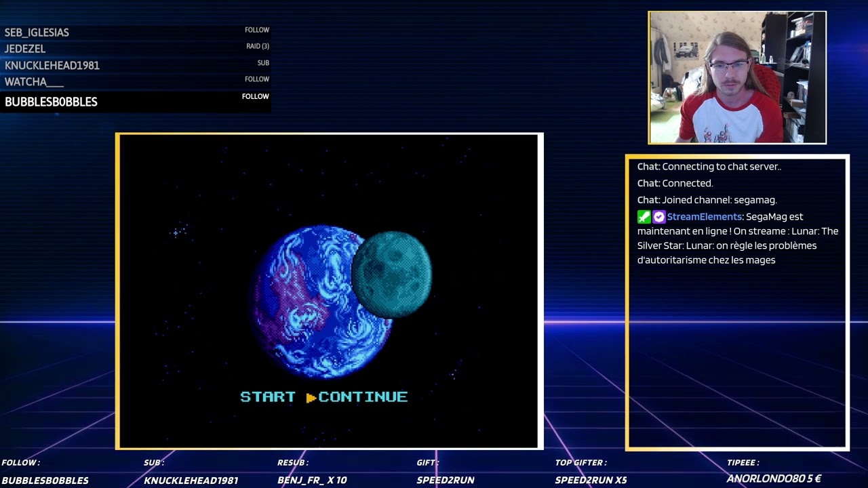
Task: Click the green badge before StreamElements
Action: tap(644, 217)
